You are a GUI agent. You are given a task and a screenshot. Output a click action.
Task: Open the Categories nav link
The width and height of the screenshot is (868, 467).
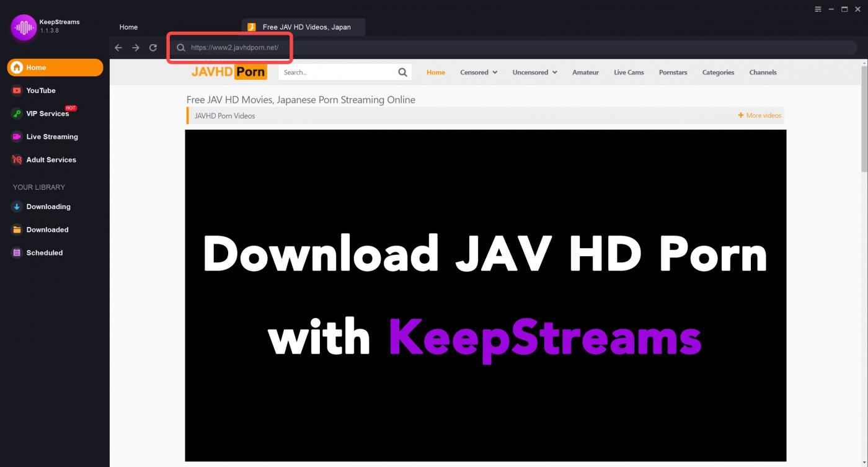(718, 73)
